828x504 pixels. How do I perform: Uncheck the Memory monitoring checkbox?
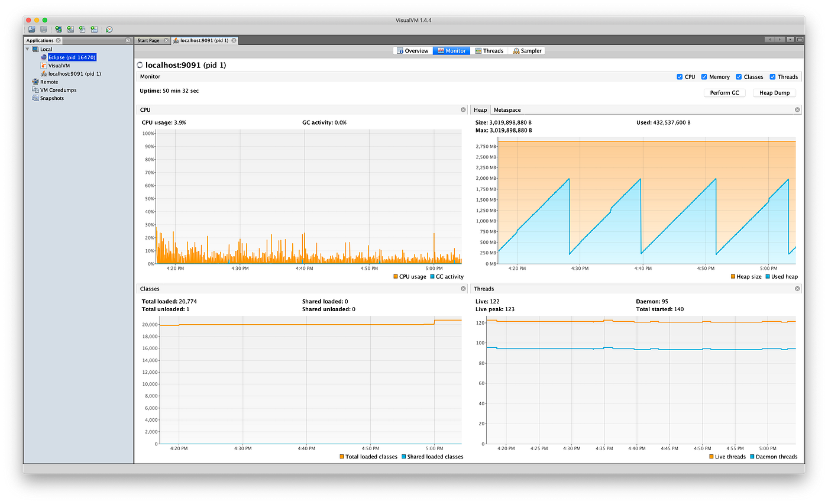704,76
